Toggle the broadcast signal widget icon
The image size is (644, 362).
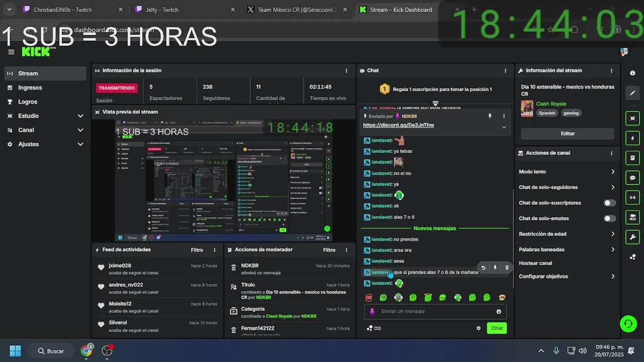[x=632, y=198]
